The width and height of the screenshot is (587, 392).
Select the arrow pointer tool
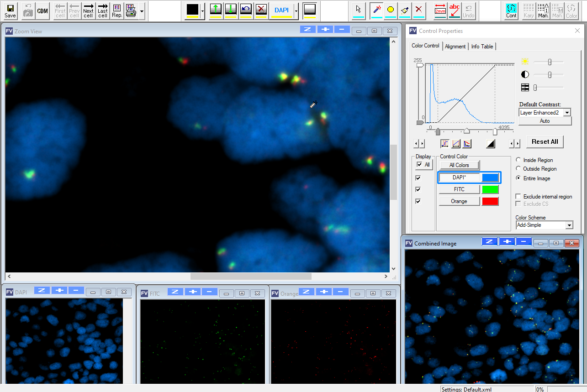pos(359,11)
